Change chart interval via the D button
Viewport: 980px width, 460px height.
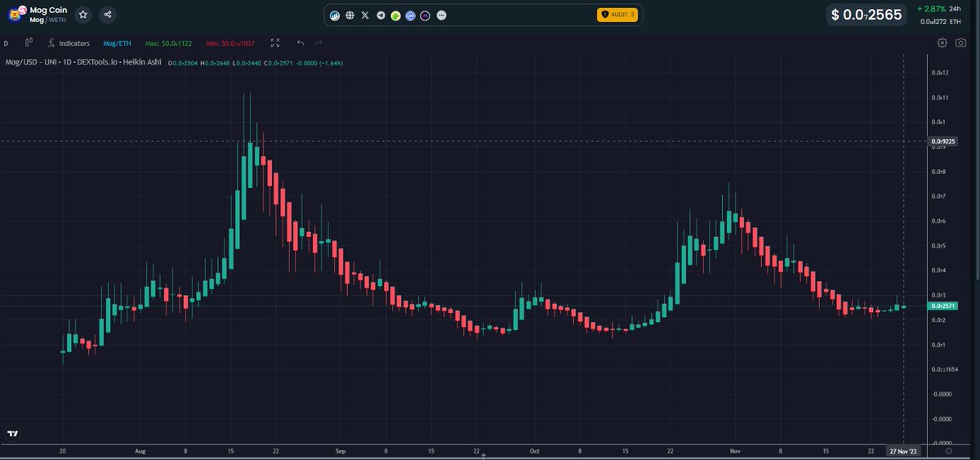[6, 43]
